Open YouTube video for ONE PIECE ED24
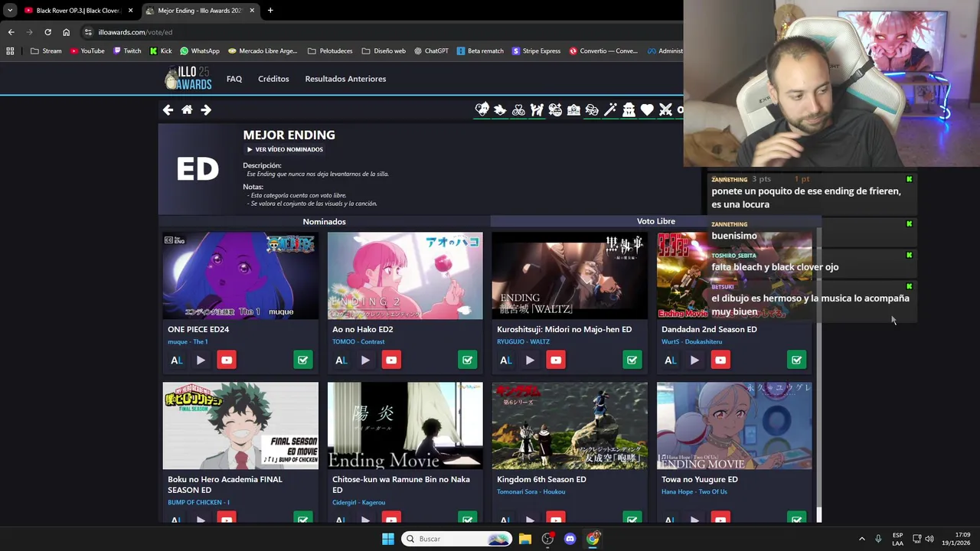 point(227,360)
